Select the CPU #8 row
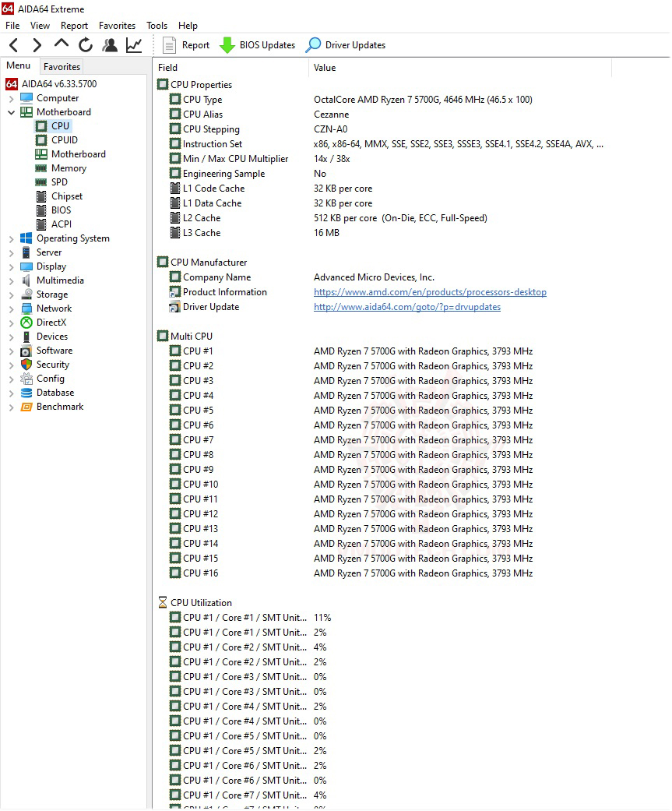This screenshot has width=672, height=811. click(x=382, y=455)
